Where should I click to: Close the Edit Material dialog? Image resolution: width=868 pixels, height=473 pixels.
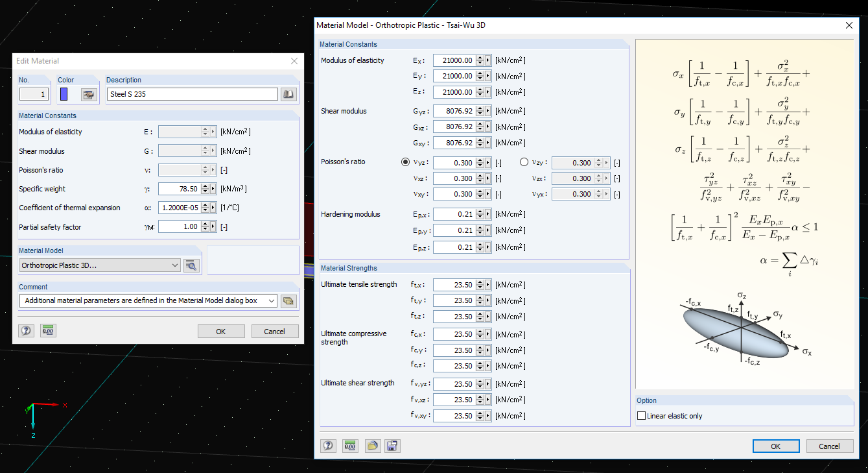[x=294, y=61]
